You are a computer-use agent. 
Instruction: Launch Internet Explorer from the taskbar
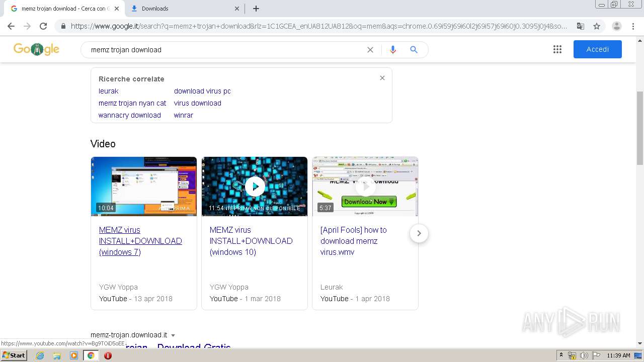coord(40,355)
